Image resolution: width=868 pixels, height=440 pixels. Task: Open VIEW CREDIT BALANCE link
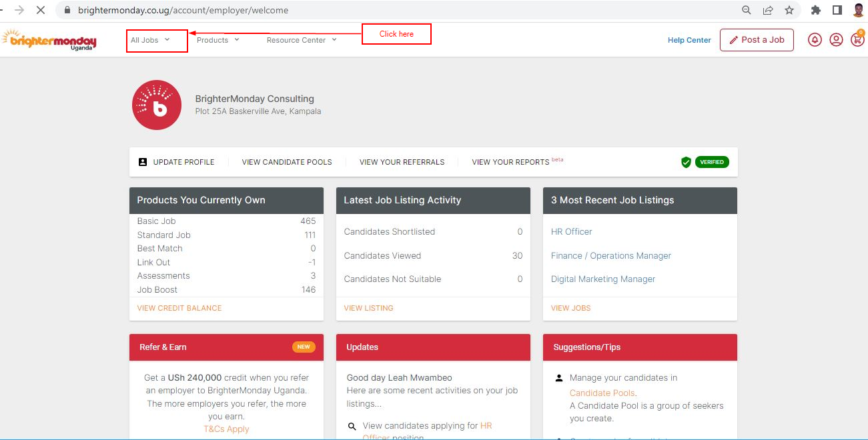[x=179, y=308]
